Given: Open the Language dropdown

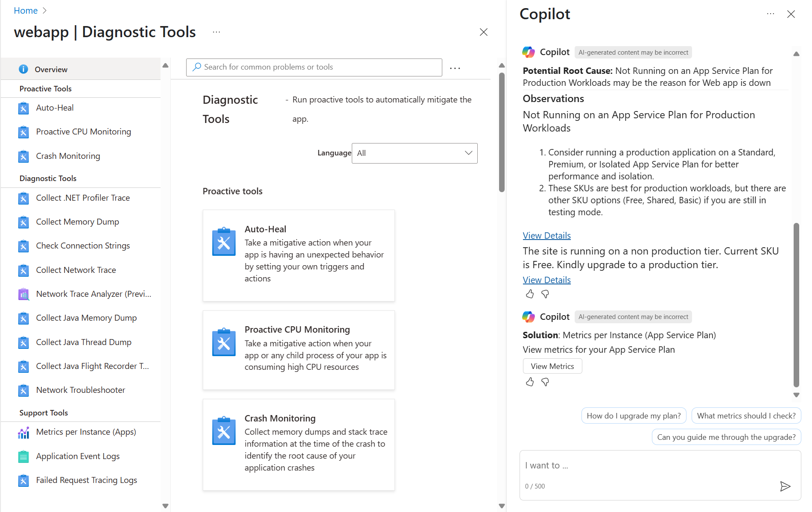Looking at the screenshot, I should pos(415,153).
